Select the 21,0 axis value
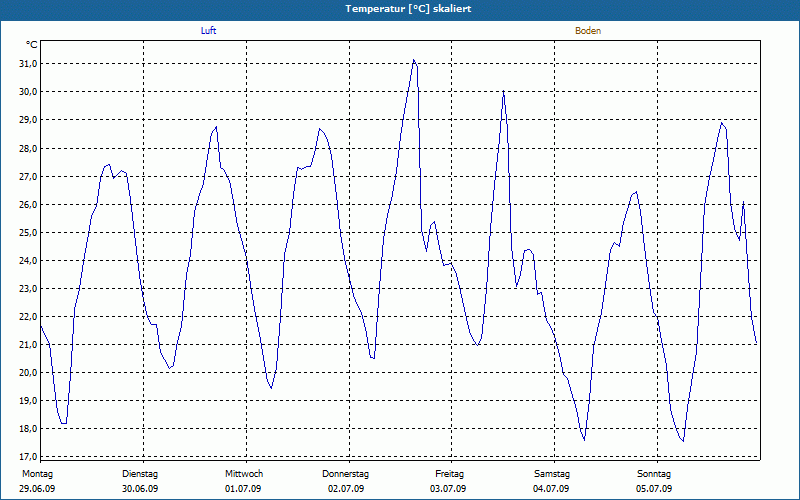 [28, 345]
